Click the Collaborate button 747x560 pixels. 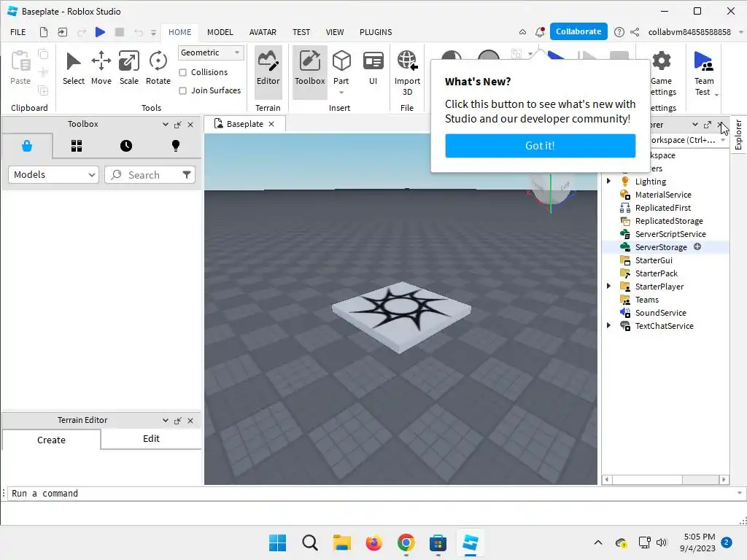[578, 31]
